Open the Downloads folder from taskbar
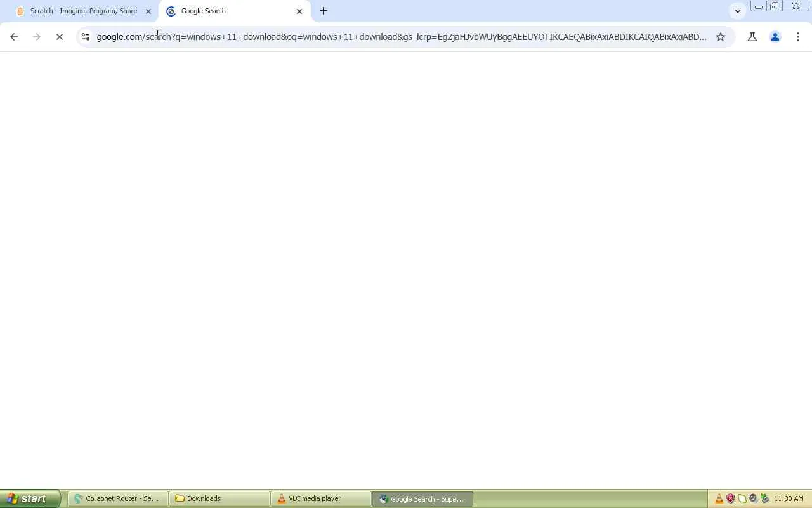812x508 pixels. point(219,498)
